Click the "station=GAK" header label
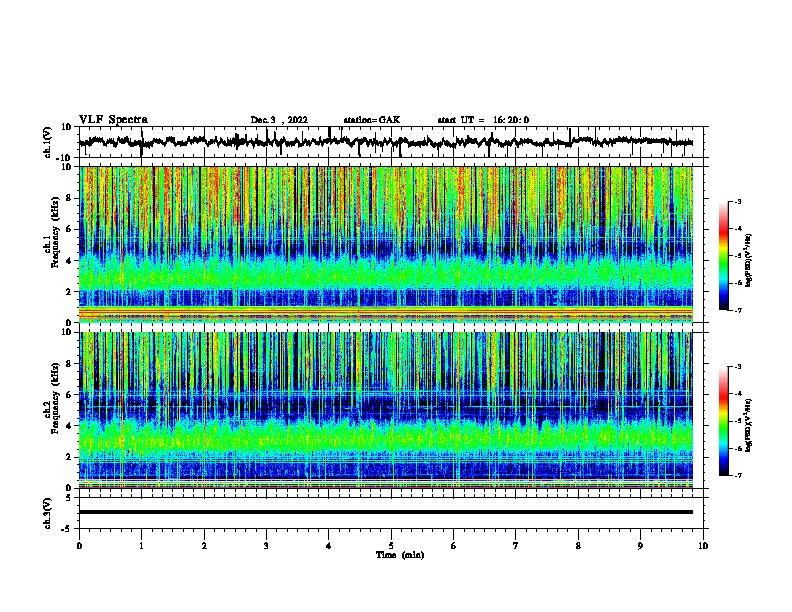The height and width of the screenshot is (612, 792). tap(372, 120)
